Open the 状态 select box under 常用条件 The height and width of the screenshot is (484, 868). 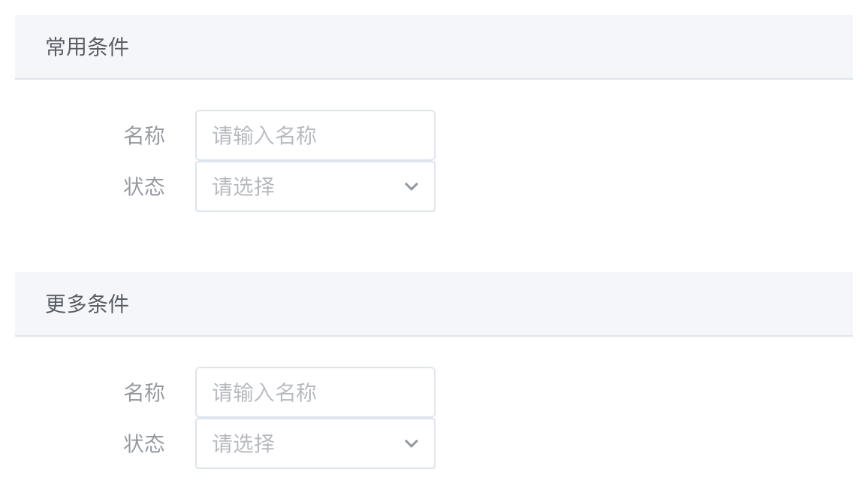315,186
